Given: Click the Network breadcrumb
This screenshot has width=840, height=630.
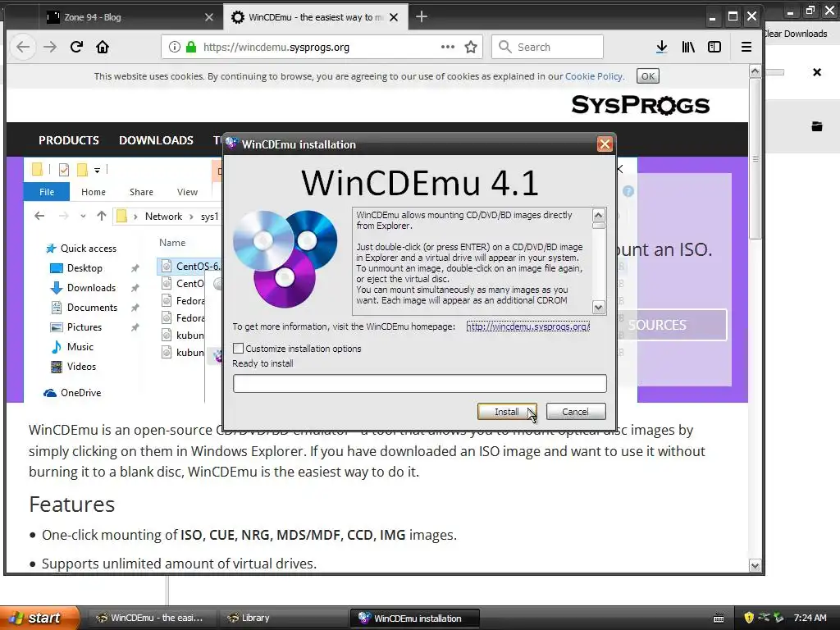Looking at the screenshot, I should (163, 217).
